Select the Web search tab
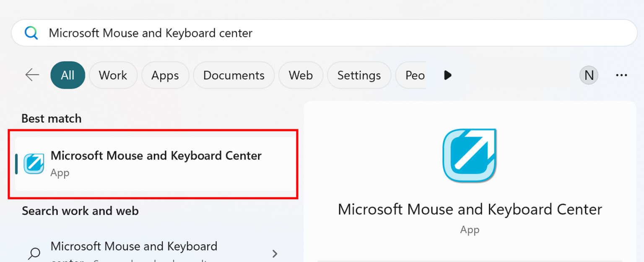644x262 pixels. pyautogui.click(x=301, y=75)
